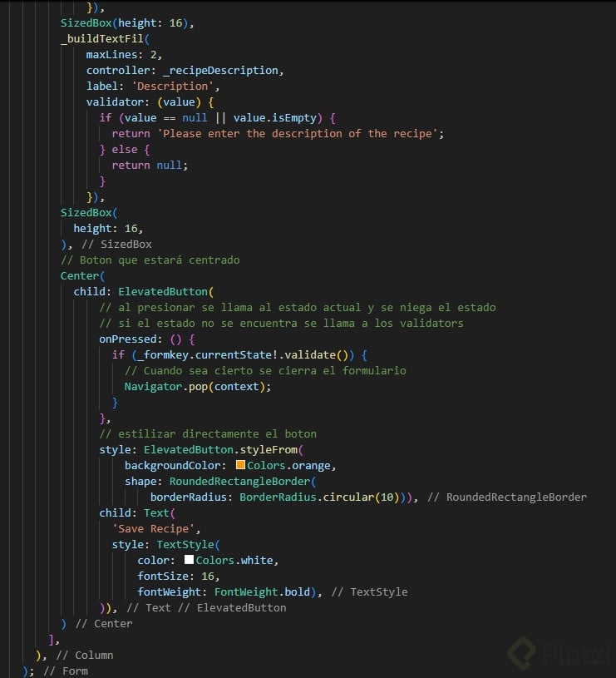Image resolution: width=616 pixels, height=678 pixels.
Task: Click the '// Text // ElevatedButton' closing comment
Action: [x=206, y=607]
